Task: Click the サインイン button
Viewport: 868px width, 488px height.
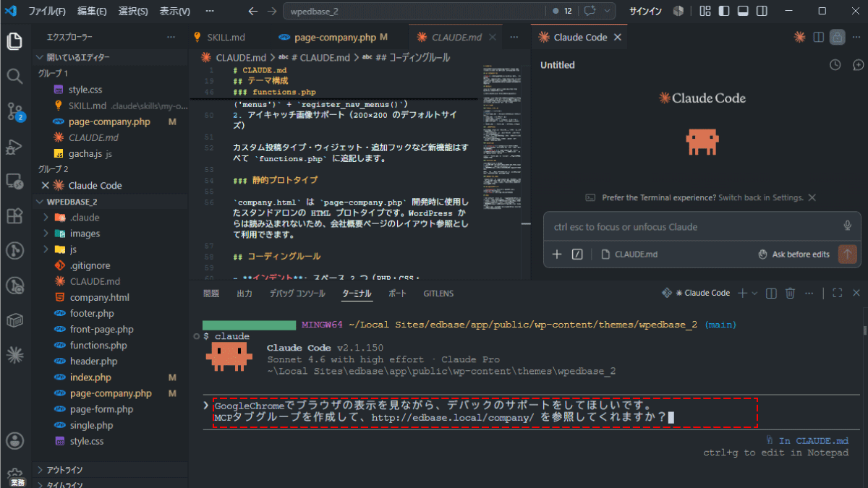Action: [x=644, y=11]
